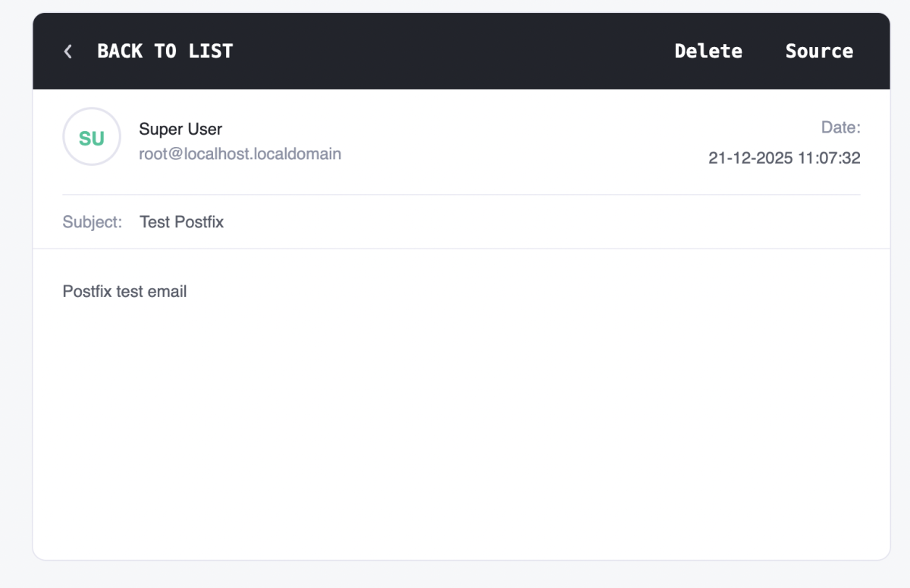Viewport: 910px width, 588px height.
Task: Click the blank message body area
Action: click(x=455, y=424)
